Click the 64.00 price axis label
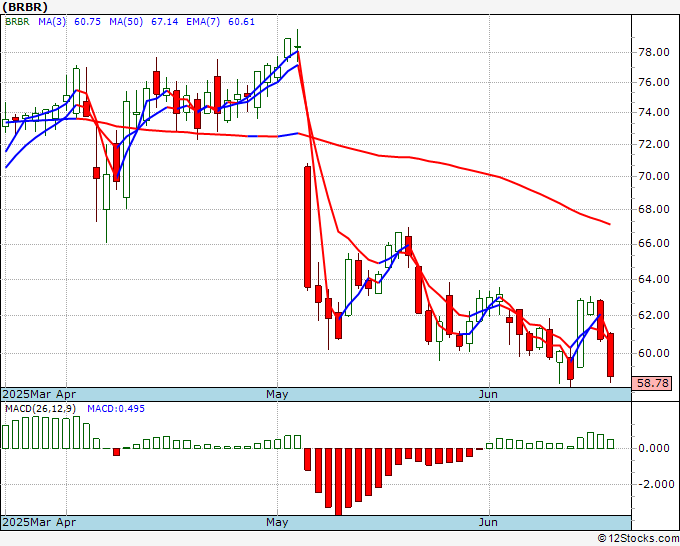The image size is (680, 546). (x=654, y=279)
